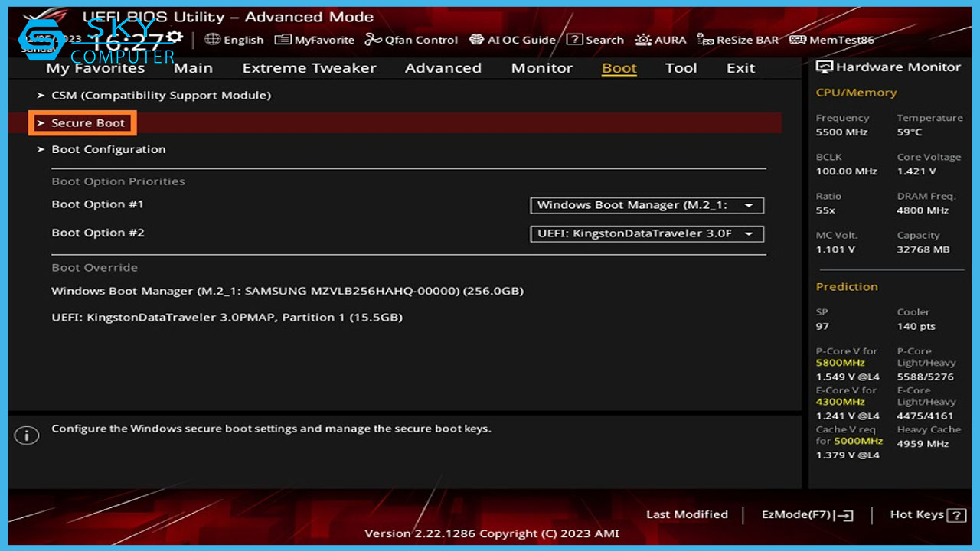Click the AMI version copyright text
Screen dimensions: 980x551
(x=492, y=534)
